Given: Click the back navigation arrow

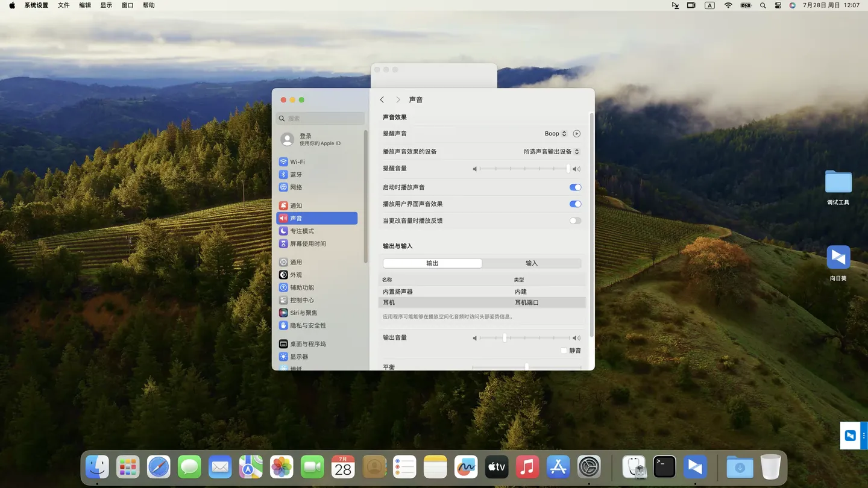Looking at the screenshot, I should (x=382, y=100).
